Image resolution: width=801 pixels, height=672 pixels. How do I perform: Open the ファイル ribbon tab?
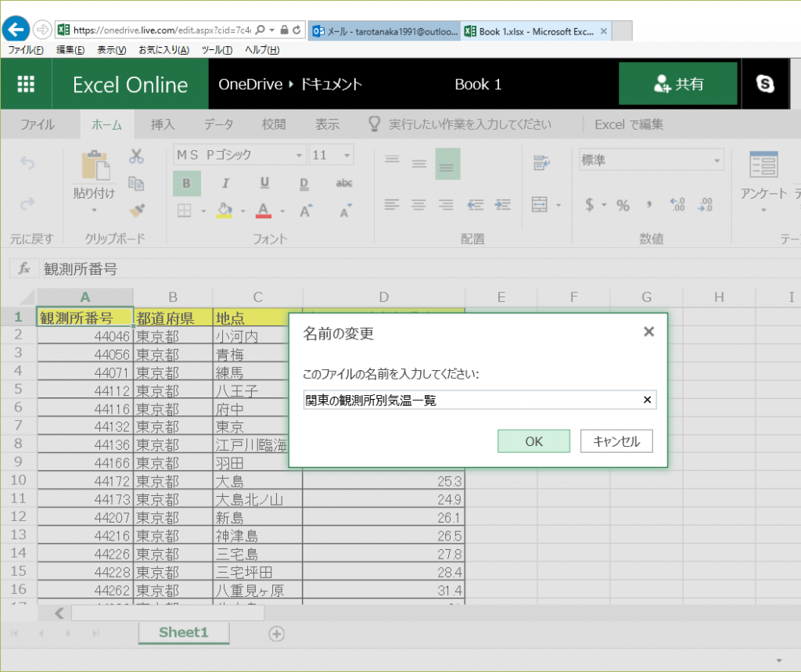click(x=38, y=124)
